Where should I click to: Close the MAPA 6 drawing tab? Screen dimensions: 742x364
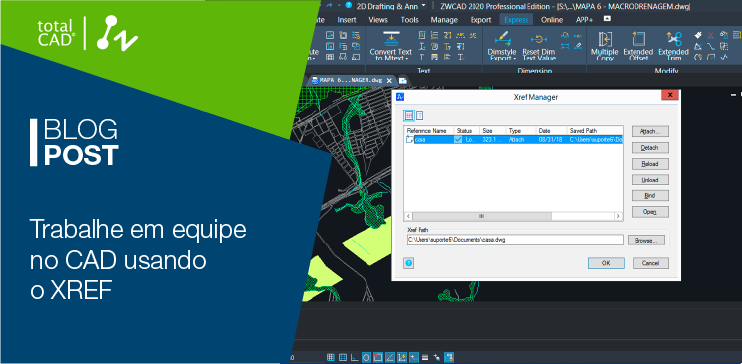tap(389, 80)
